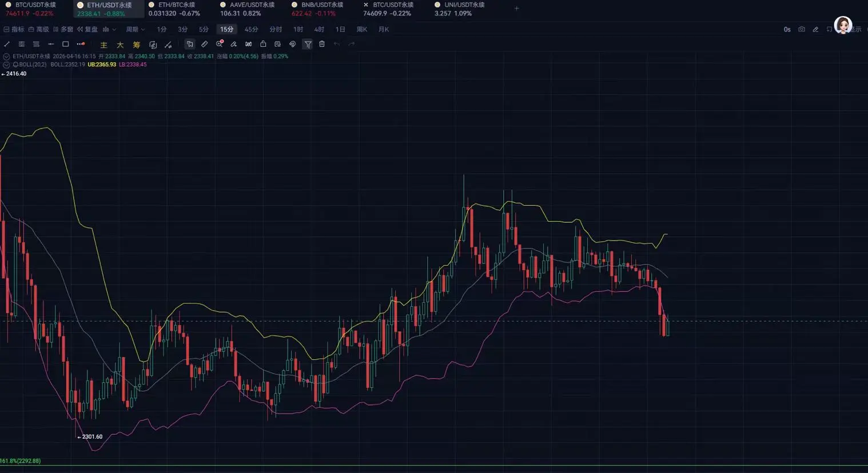Viewport: 868px width, 473px height.
Task: Click the redo arrow
Action: click(352, 44)
